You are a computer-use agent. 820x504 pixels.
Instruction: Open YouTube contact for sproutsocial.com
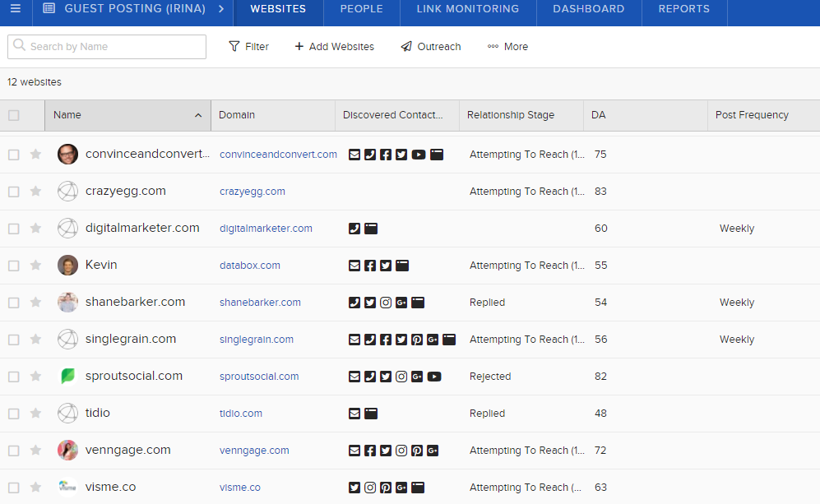434,377
